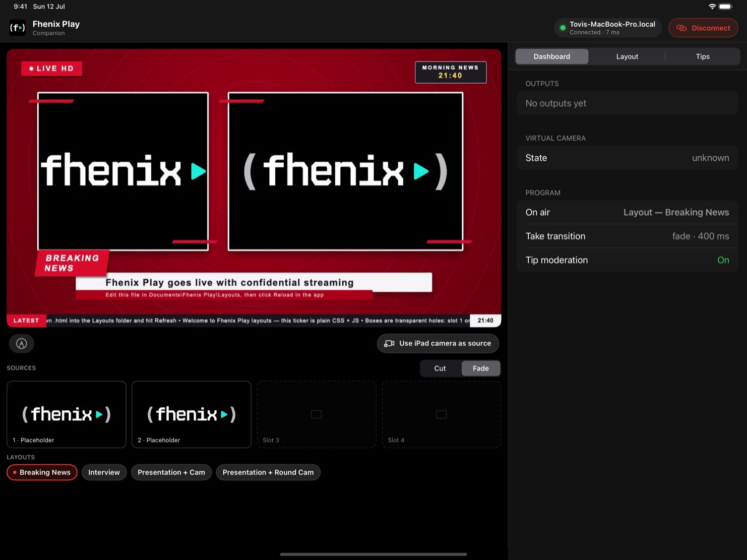Click 'Layout — Breaking News' value
The height and width of the screenshot is (560, 747).
tap(676, 212)
